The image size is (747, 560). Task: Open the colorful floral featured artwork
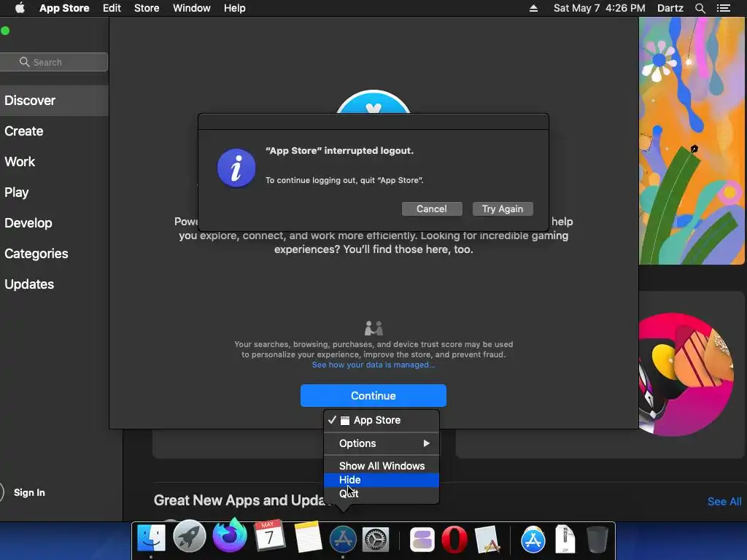point(692,141)
